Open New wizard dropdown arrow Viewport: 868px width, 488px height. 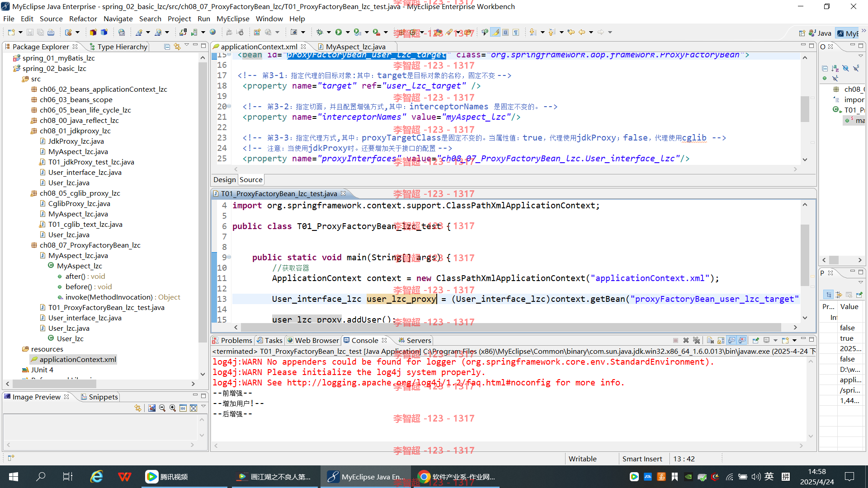[x=20, y=32]
